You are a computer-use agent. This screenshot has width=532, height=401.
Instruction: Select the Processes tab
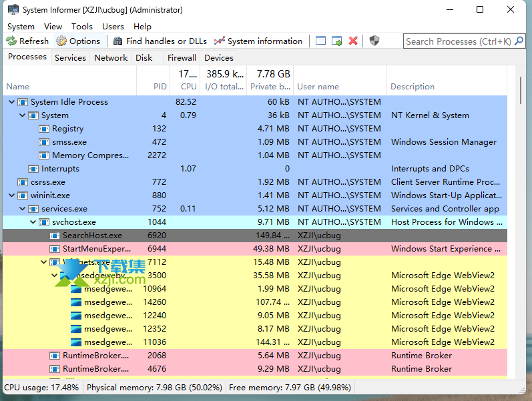27,57
